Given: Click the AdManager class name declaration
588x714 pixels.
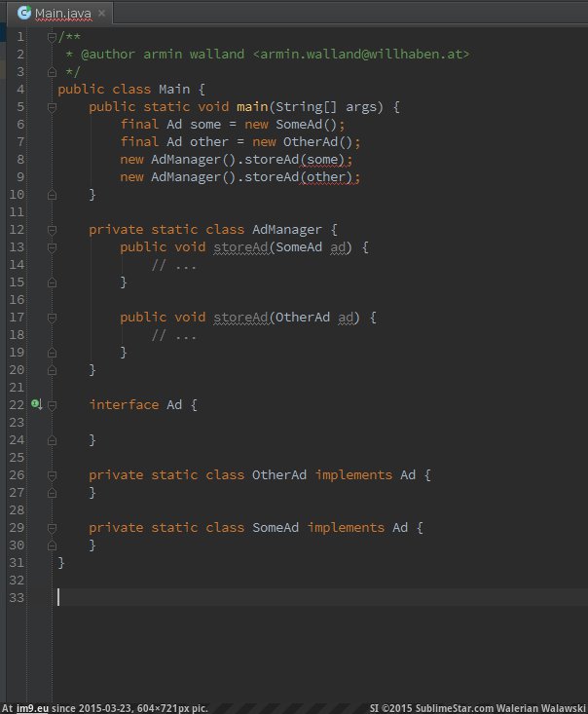Looking at the screenshot, I should (x=286, y=229).
